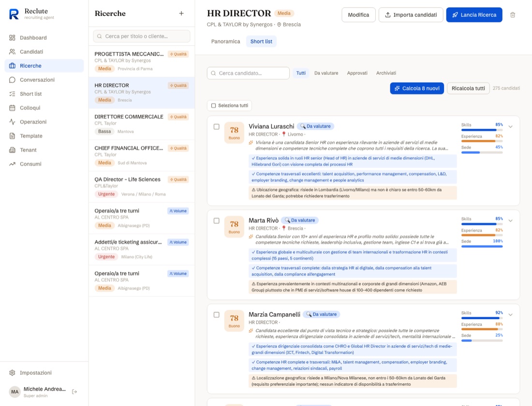This screenshot has height=406, width=532.
Task: Add a new search with plus icon
Action: (181, 13)
